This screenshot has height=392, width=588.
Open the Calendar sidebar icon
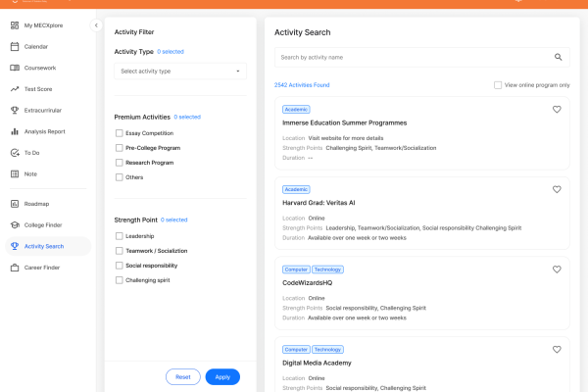(15, 46)
